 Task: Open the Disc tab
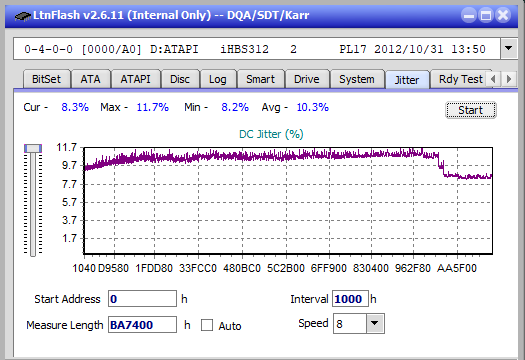[180, 79]
